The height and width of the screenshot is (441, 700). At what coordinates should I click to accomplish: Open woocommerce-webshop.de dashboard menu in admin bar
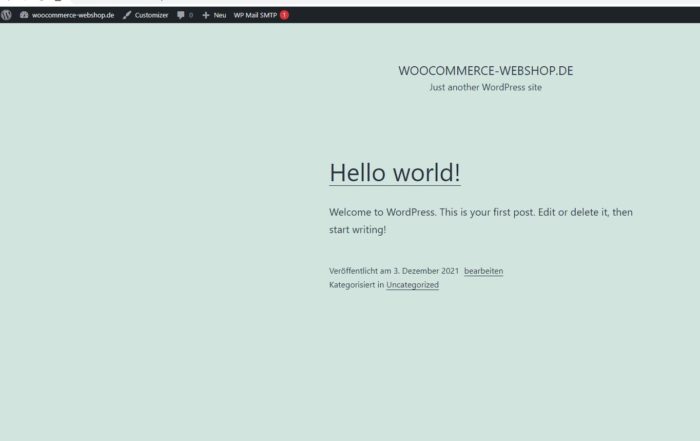(67, 15)
